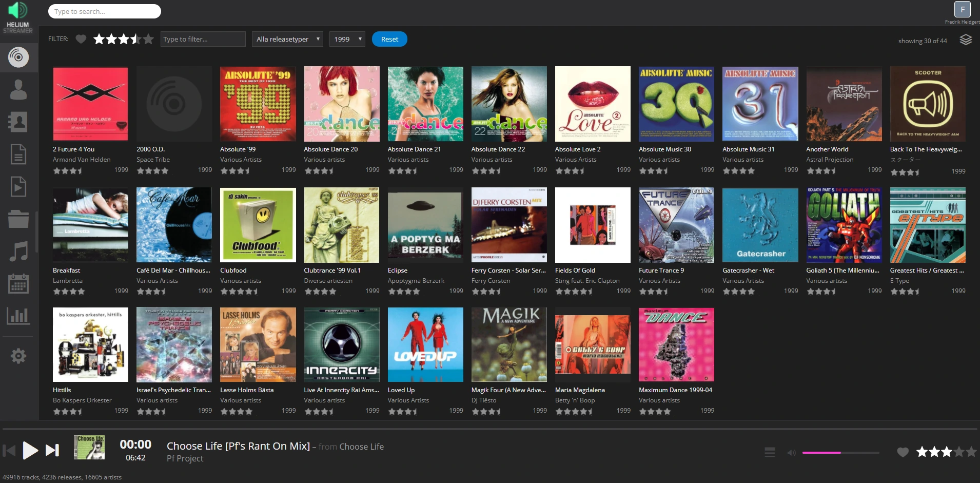Open the calendar view in sidebar

click(x=18, y=283)
